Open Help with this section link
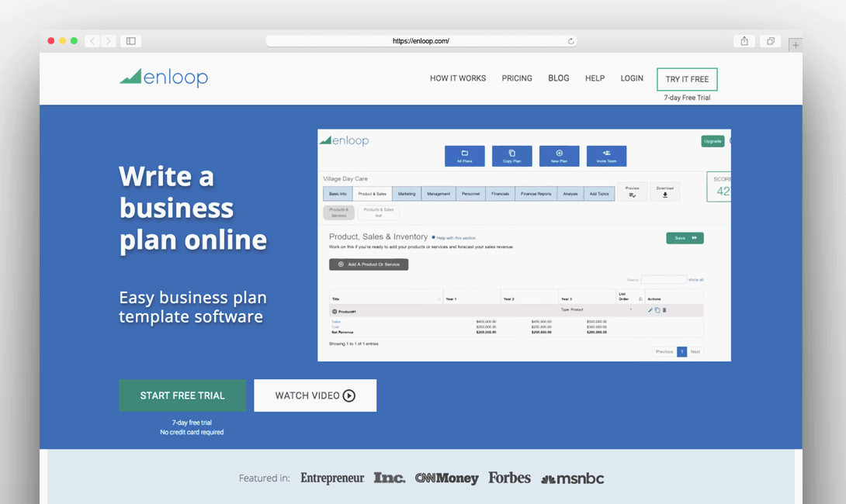This screenshot has height=504, width=846. [456, 238]
